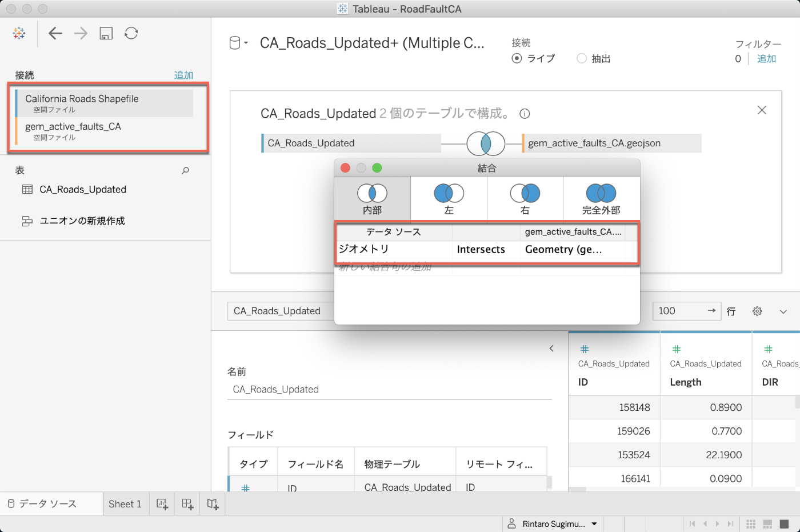Choose 右 right join type
Viewport: 800px width, 532px height.
(525, 198)
